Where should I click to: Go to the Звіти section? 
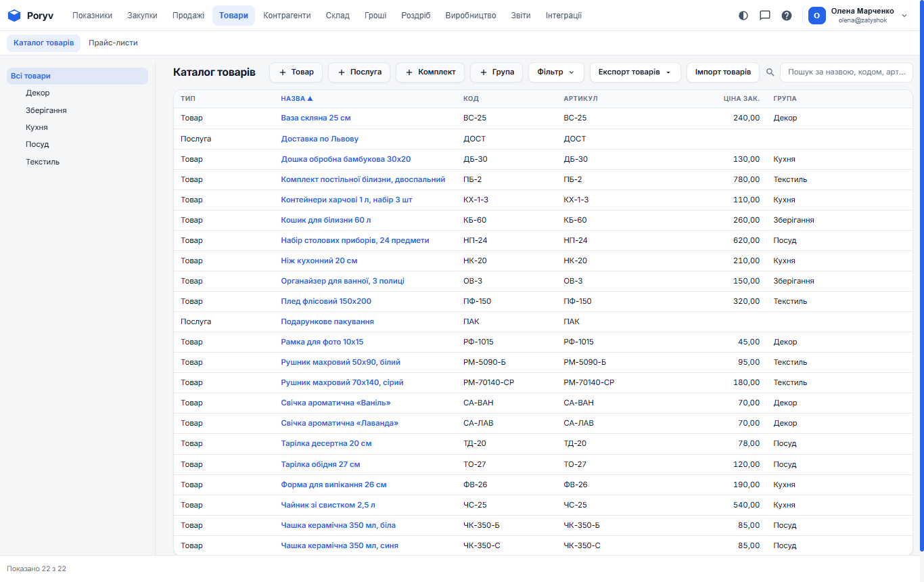click(521, 16)
